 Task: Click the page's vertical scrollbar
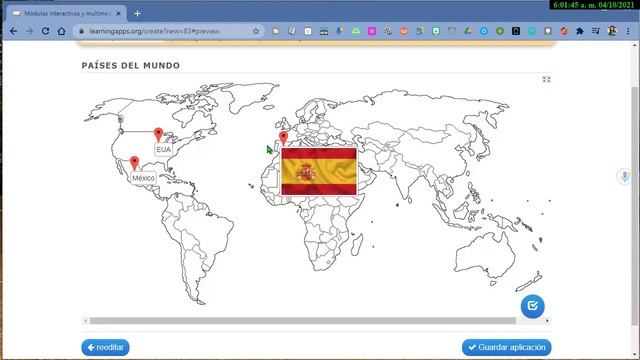coord(636,206)
